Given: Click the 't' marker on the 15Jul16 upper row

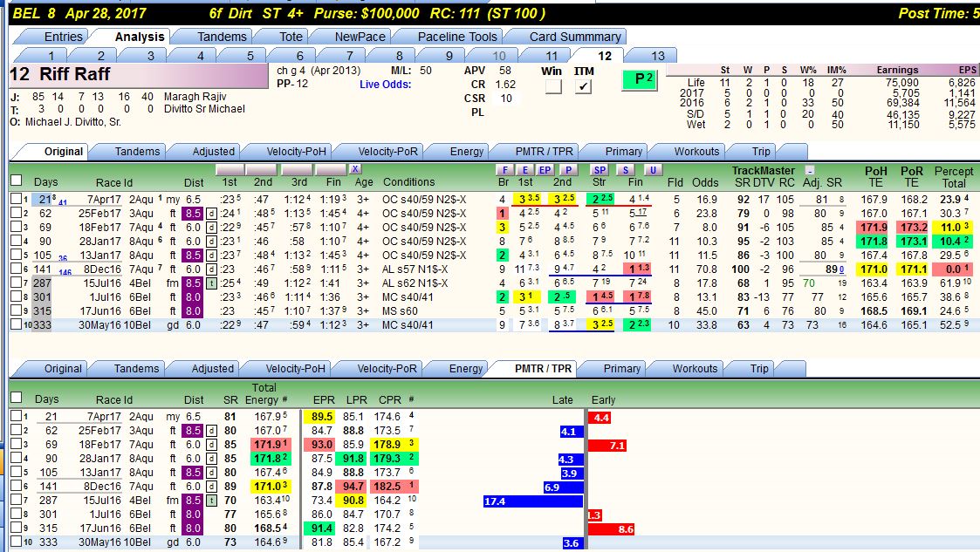Looking at the screenshot, I should pyautogui.click(x=211, y=283).
